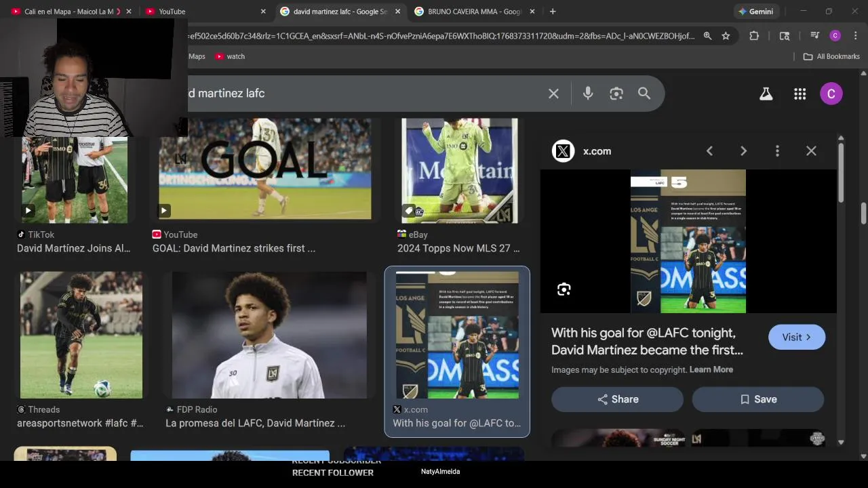868x488 pixels.
Task: Click the page's main vertical scrollbar
Action: coord(864,213)
